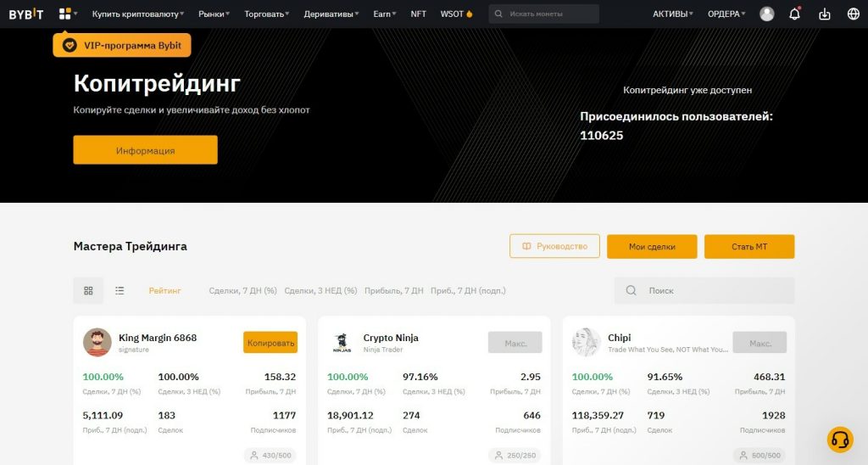Click the Информация button

pyautogui.click(x=145, y=149)
